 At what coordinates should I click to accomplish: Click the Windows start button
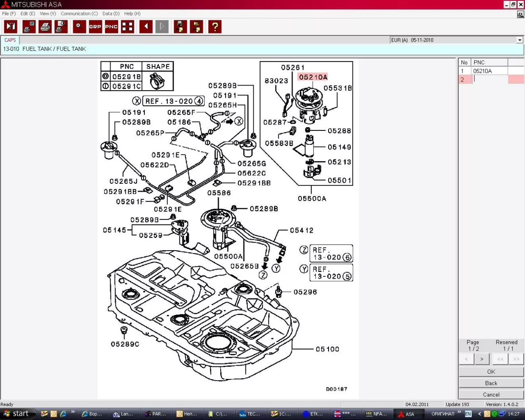17,414
